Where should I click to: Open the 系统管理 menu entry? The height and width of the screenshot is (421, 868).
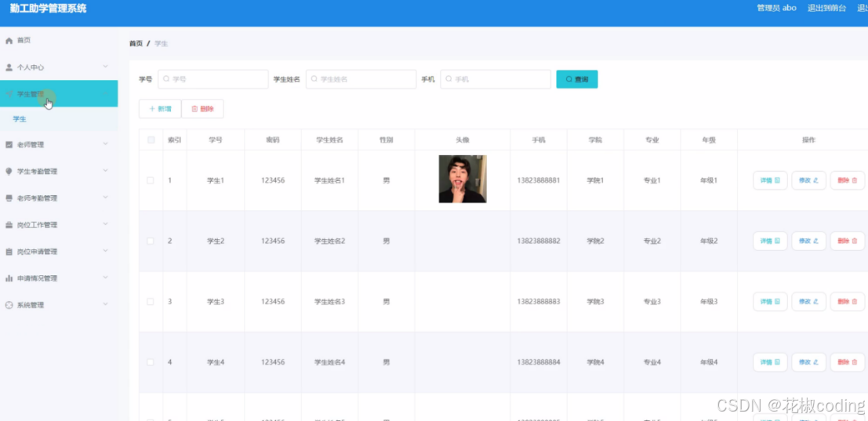pyautogui.click(x=59, y=306)
